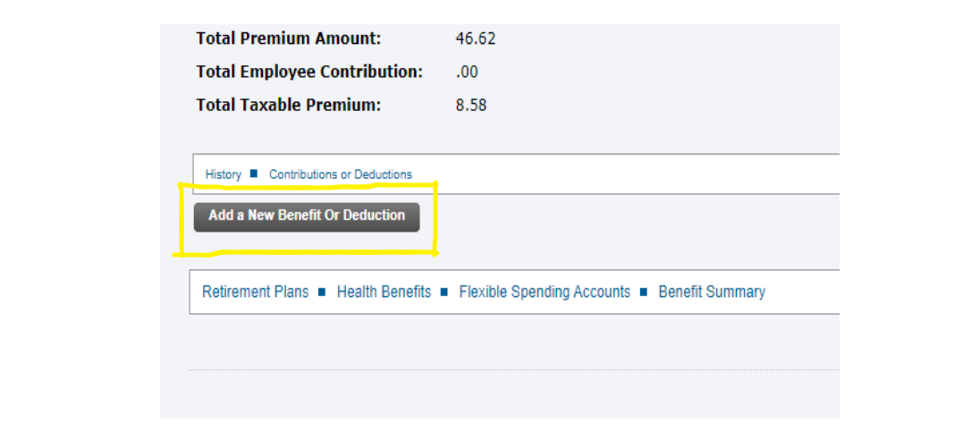Click blue square separator before Benefit Summary
The image size is (980, 440).
pos(644,292)
